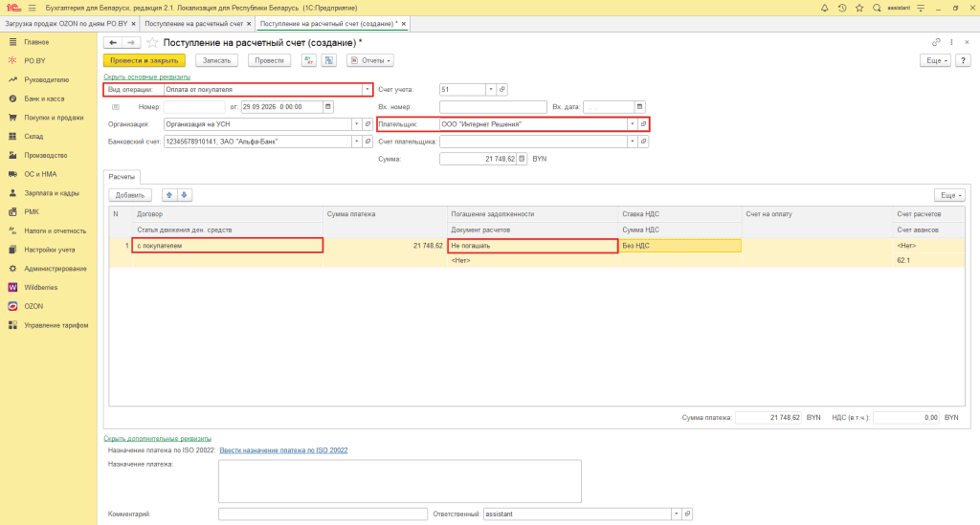This screenshot has width=980, height=525.
Task: Open OZON section in sidebar
Action: pos(33,307)
